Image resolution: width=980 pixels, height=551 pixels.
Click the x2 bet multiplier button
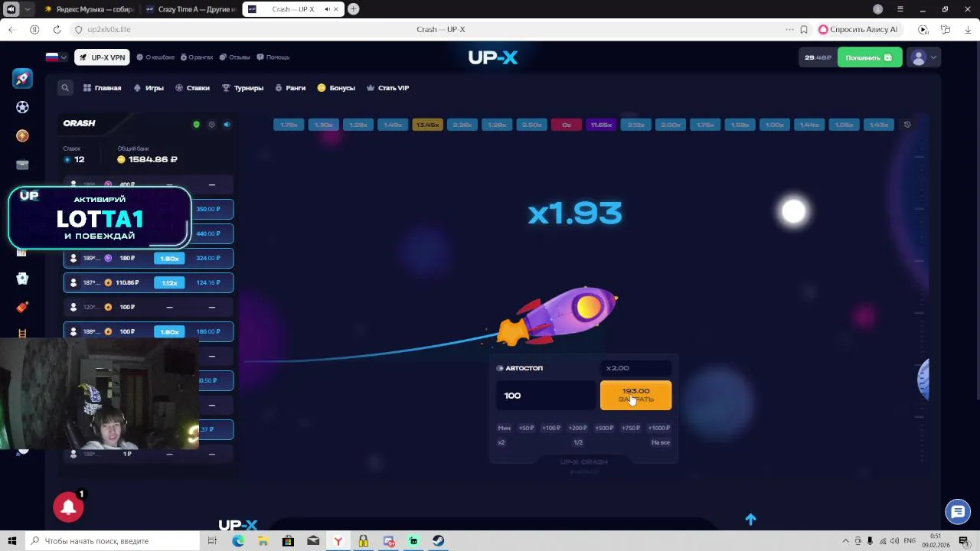pos(501,442)
